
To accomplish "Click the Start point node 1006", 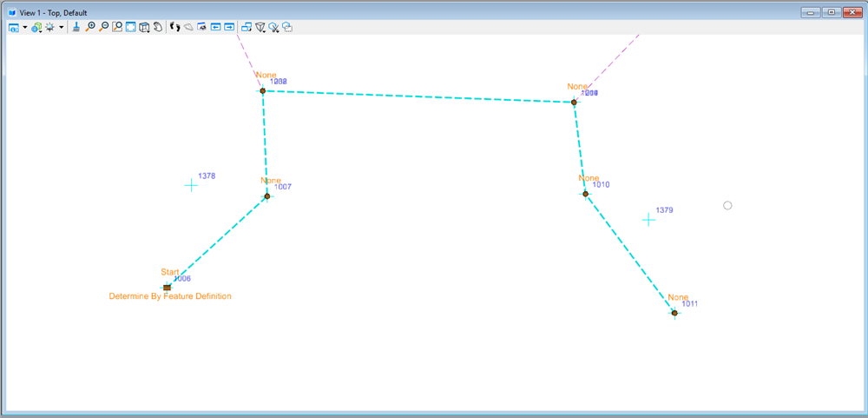I will point(168,288).
